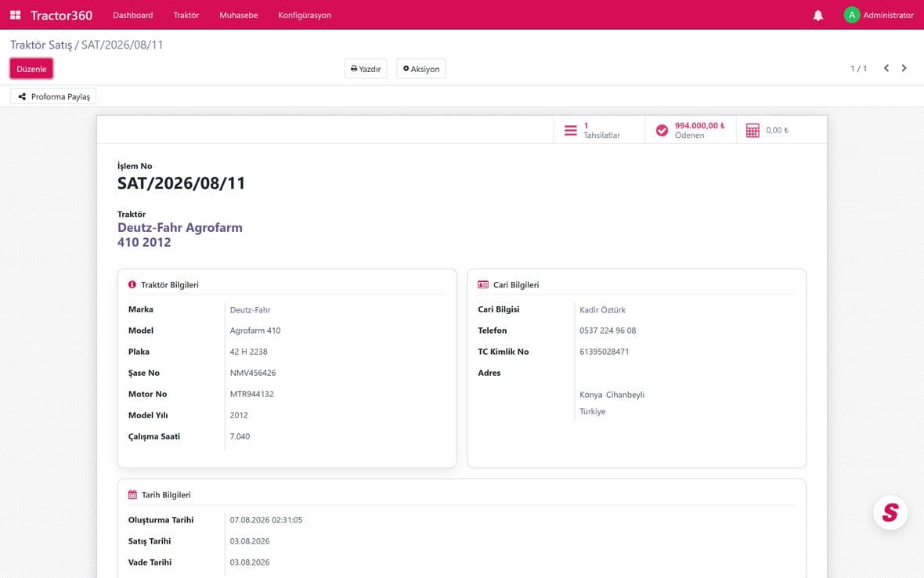Click the İşlem No field label

[x=135, y=166]
